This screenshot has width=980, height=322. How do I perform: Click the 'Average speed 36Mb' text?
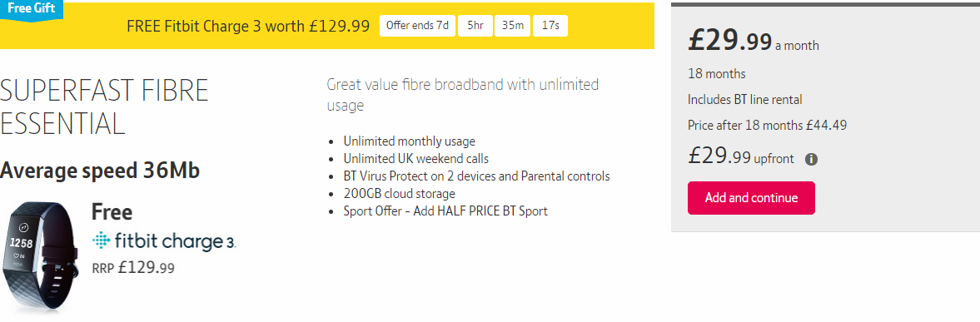[100, 170]
